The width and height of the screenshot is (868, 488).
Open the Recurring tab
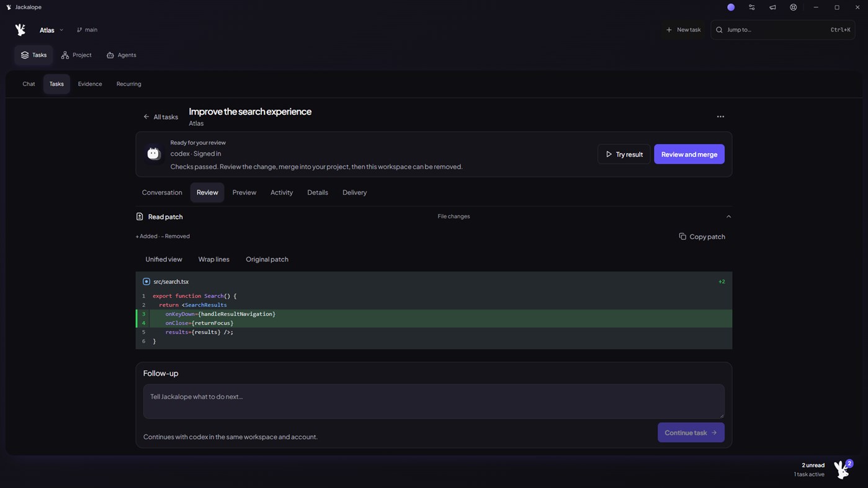coord(128,84)
